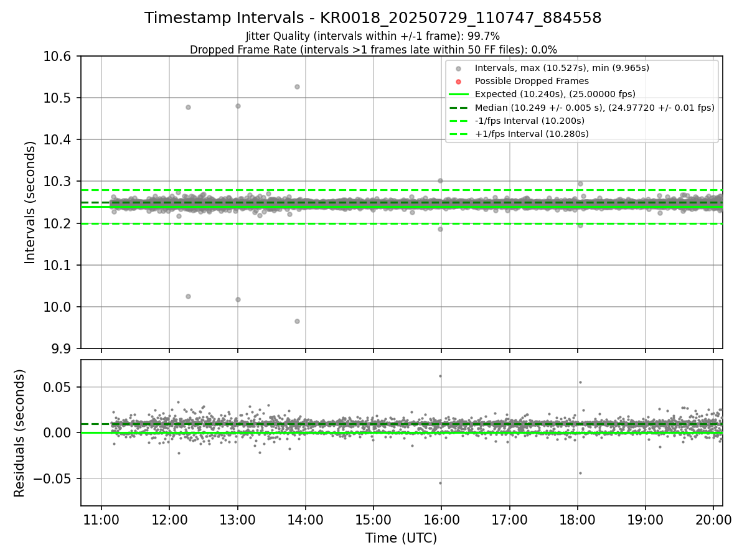The height and width of the screenshot is (560, 747).
Task: Click the 16:00 x-axis tick label
Action: [x=441, y=519]
